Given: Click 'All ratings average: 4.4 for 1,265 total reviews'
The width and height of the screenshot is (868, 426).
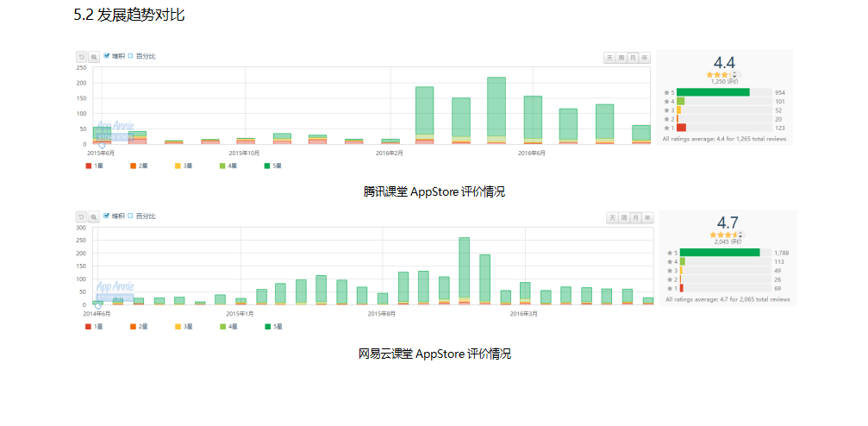Looking at the screenshot, I should click(x=724, y=139).
